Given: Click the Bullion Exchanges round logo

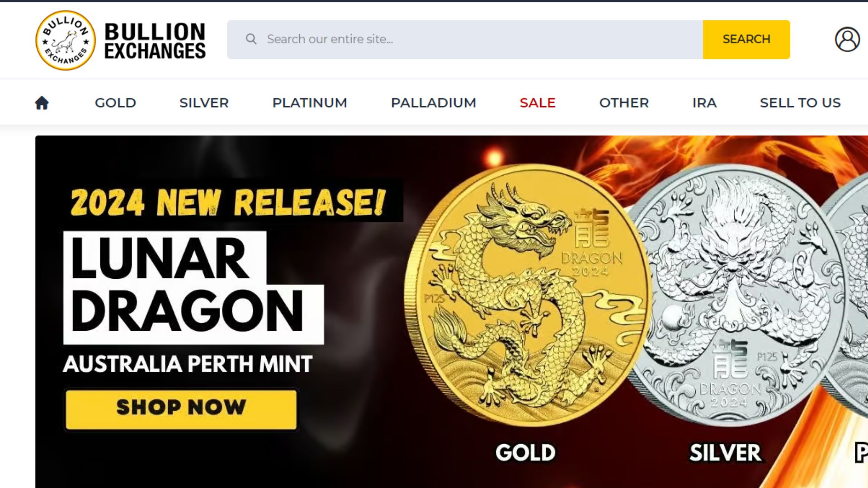Looking at the screenshot, I should tap(66, 40).
